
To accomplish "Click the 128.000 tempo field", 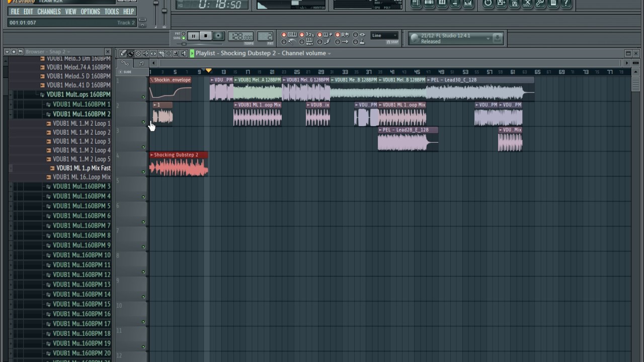I will 241,36.
